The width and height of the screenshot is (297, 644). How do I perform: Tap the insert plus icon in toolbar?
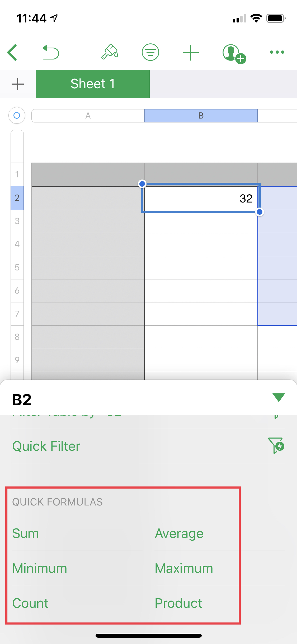click(191, 52)
